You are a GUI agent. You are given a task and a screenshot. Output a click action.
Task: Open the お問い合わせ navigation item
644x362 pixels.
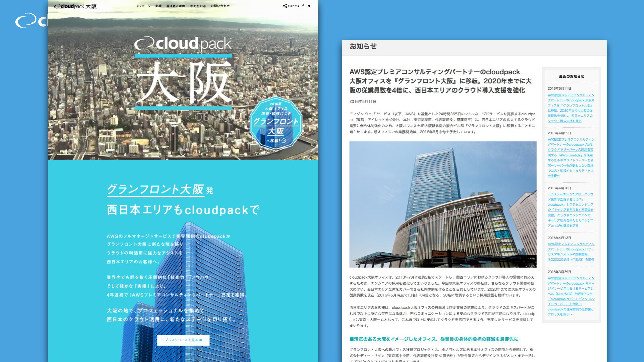click(220, 6)
